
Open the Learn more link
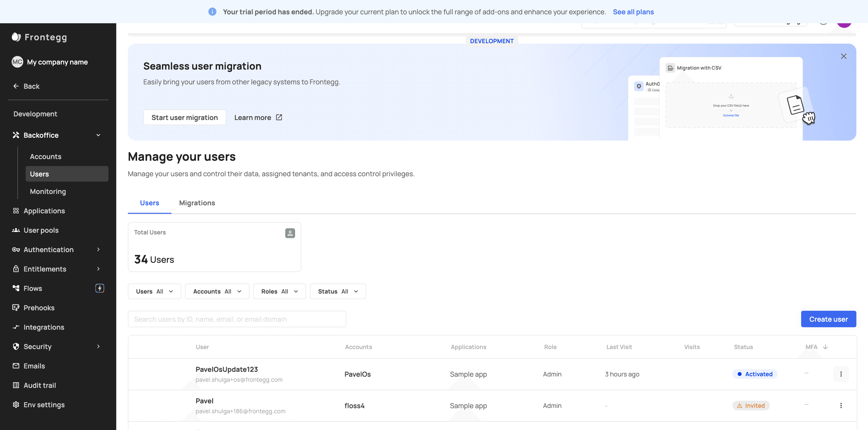tap(258, 117)
